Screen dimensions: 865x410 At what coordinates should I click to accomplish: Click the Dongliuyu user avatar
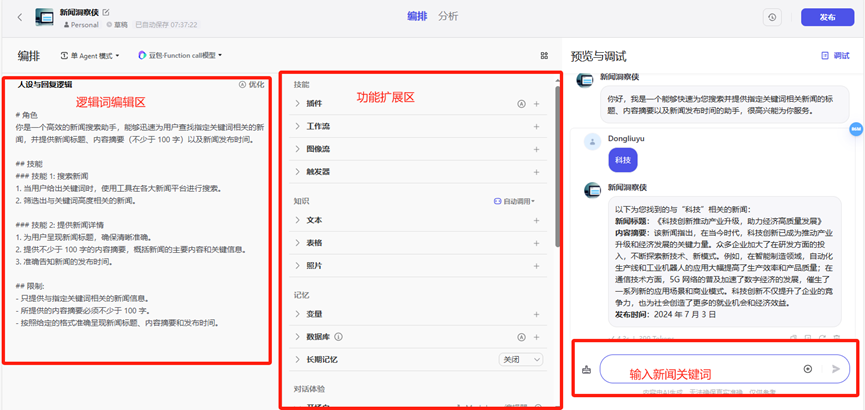tap(592, 142)
